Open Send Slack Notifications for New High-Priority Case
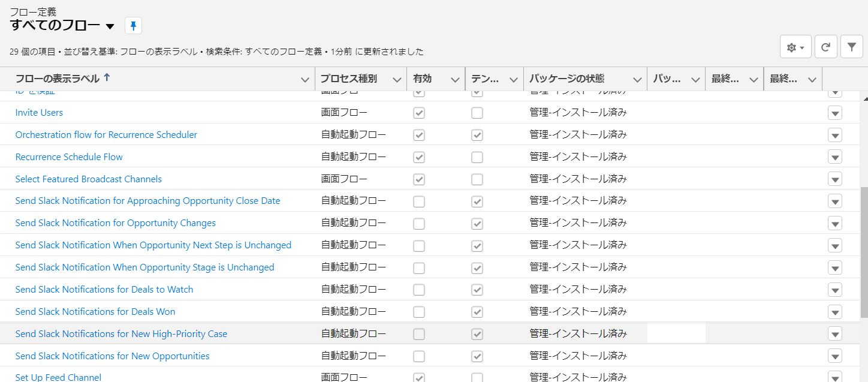Image resolution: width=868 pixels, height=382 pixels. click(121, 334)
